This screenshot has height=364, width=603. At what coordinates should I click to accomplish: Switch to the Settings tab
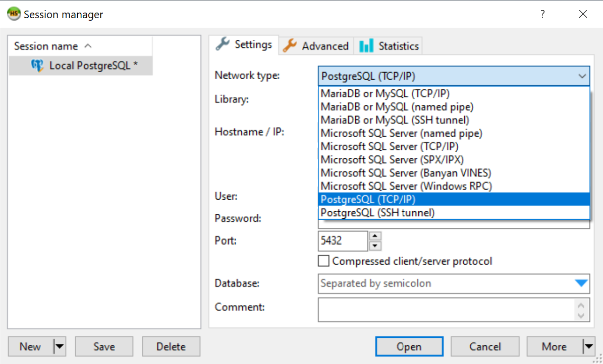[x=244, y=45]
